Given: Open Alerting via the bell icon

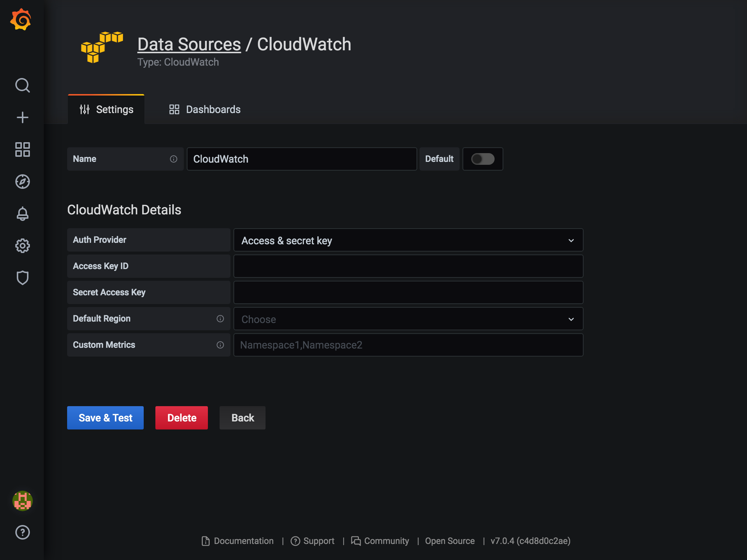Looking at the screenshot, I should pyautogui.click(x=22, y=214).
